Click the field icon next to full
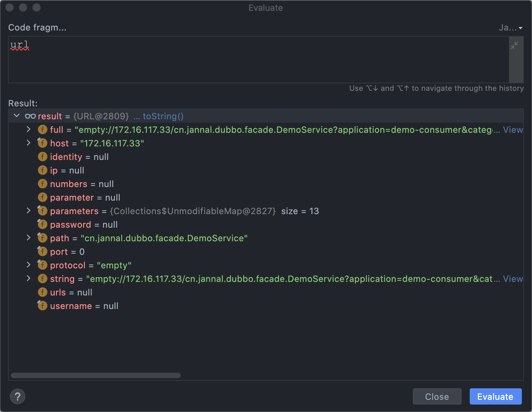This screenshot has width=532, height=412. point(42,129)
